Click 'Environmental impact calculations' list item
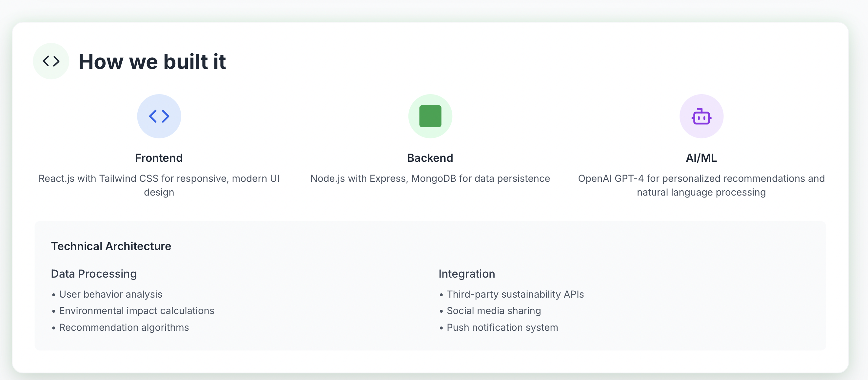The height and width of the screenshot is (380, 868). pos(136,310)
